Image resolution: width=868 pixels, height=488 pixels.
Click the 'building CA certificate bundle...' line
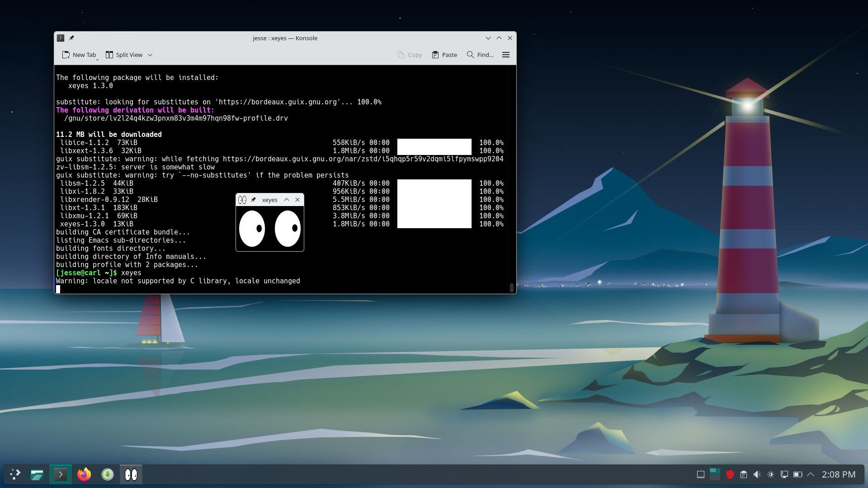pos(123,232)
